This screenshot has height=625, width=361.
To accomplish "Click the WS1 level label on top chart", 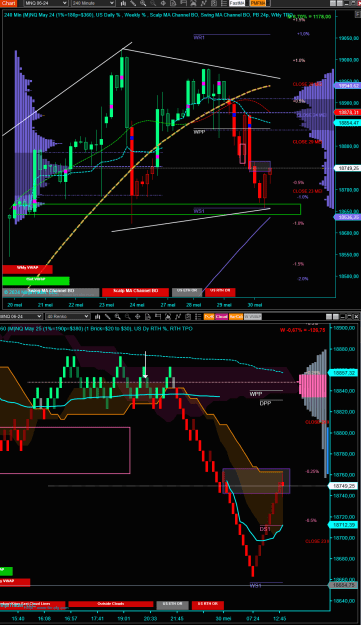I will (199, 210).
